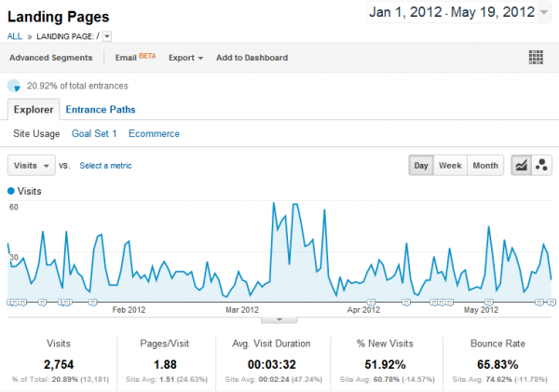Open the Visits metric dropdown

pyautogui.click(x=32, y=166)
